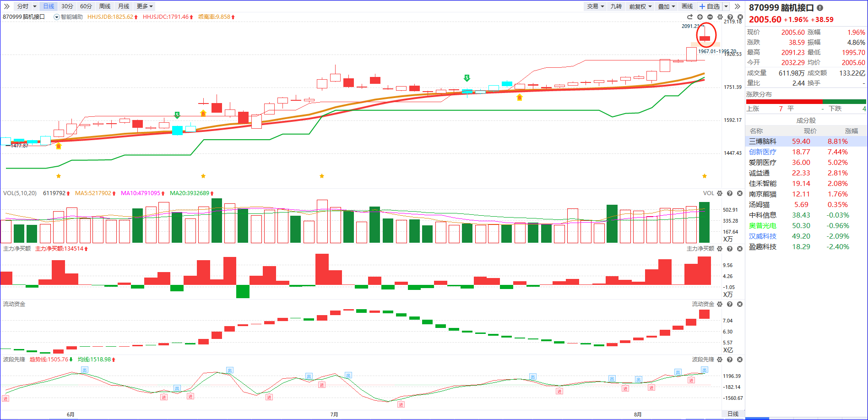Open 主力净买额 panel help icon
Viewport: 868px width, 420px height.
point(730,249)
